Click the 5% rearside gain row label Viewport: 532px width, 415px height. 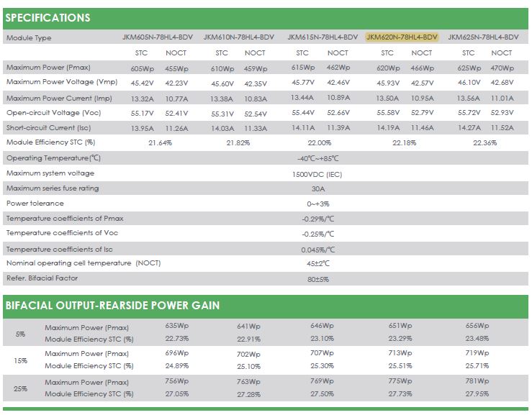[20, 333]
